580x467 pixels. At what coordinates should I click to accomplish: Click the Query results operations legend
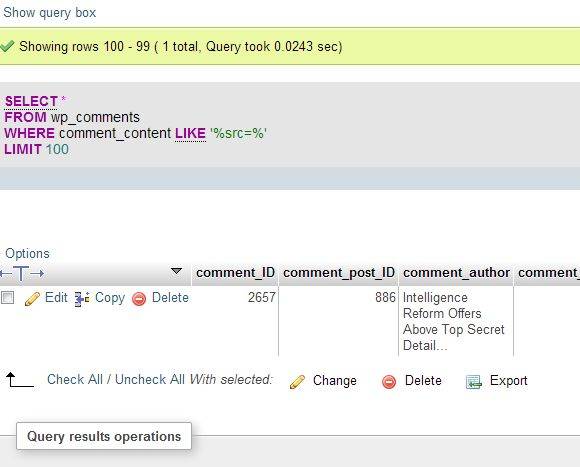104,436
